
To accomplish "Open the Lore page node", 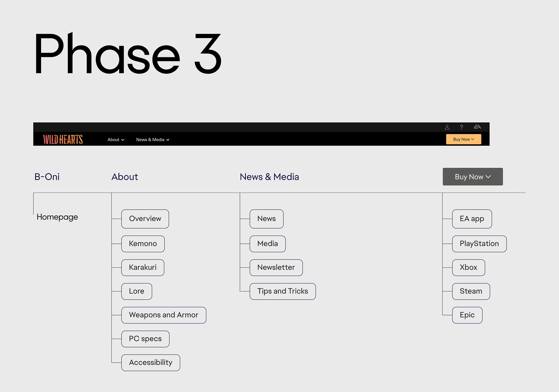I will [x=137, y=291].
